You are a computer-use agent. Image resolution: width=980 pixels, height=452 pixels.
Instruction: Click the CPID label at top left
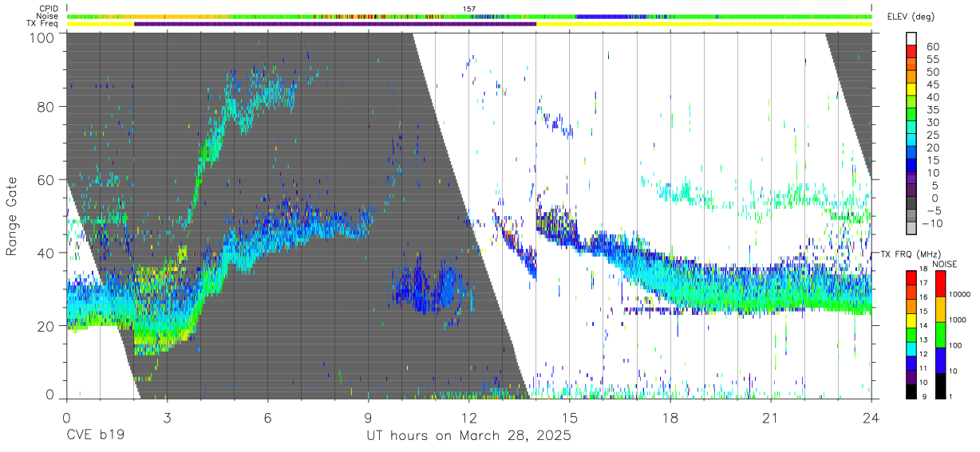coord(49,9)
